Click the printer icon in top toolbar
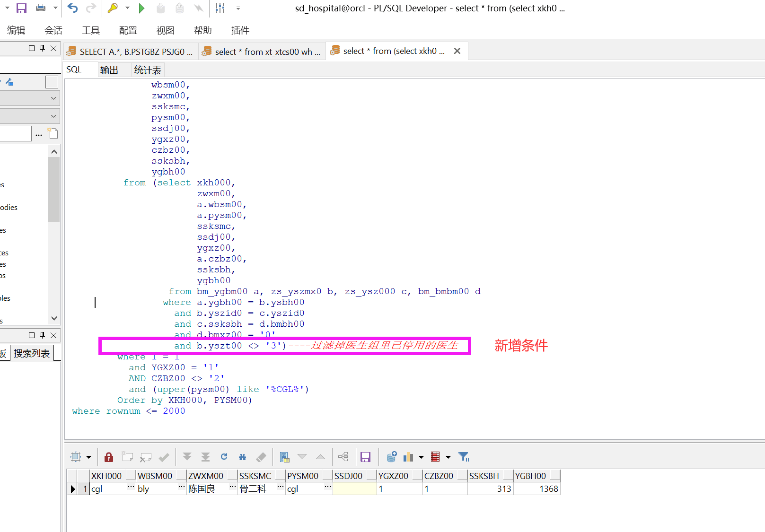765x532 pixels. [41, 8]
